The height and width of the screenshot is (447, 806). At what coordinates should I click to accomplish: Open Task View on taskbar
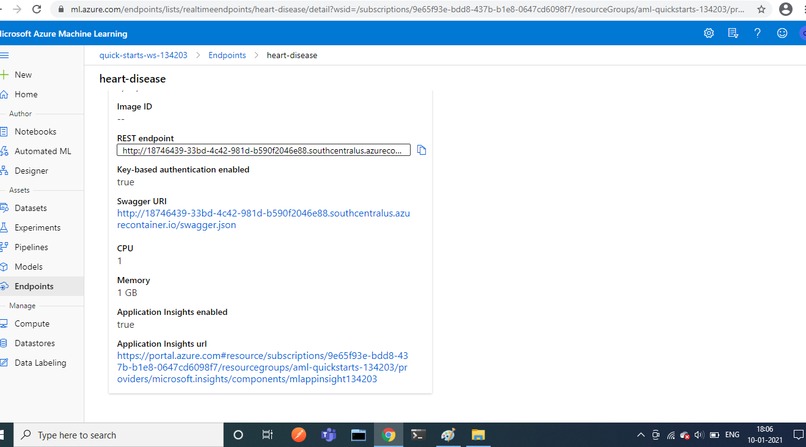(x=267, y=435)
